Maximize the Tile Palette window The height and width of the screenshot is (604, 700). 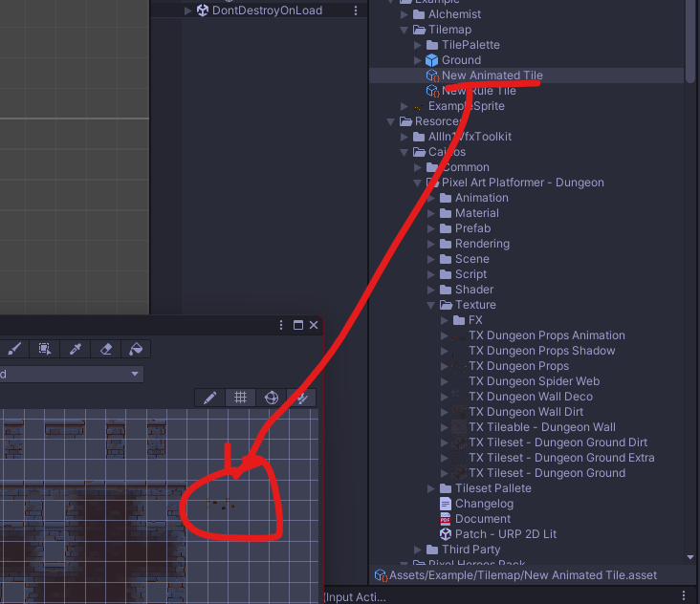coord(298,325)
